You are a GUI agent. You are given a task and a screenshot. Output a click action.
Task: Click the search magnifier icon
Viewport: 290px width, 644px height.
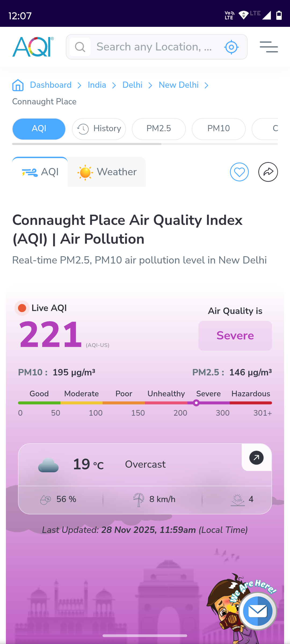pos(80,47)
